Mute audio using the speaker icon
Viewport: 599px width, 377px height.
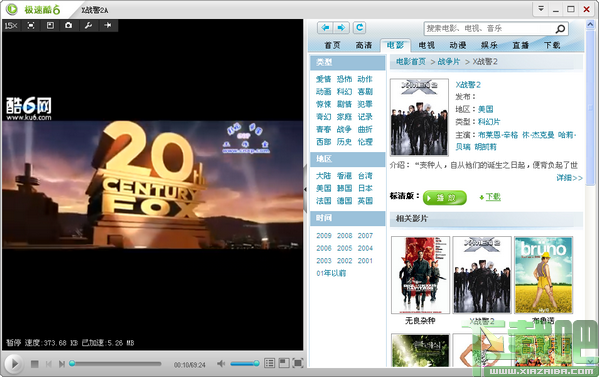pos(221,364)
